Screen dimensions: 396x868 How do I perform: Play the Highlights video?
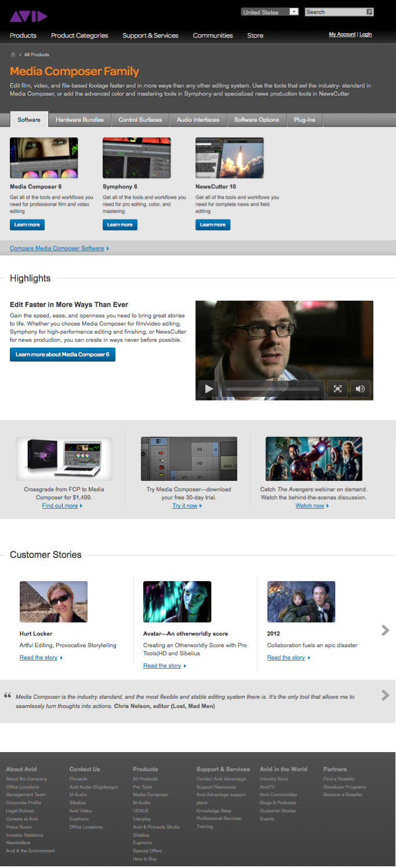[209, 389]
